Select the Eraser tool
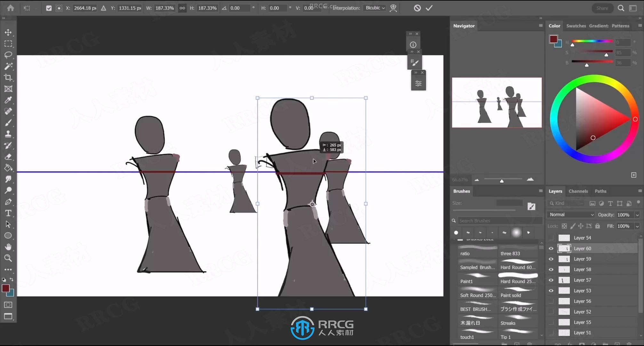Screen dimensions: 644x346 pos(8,157)
